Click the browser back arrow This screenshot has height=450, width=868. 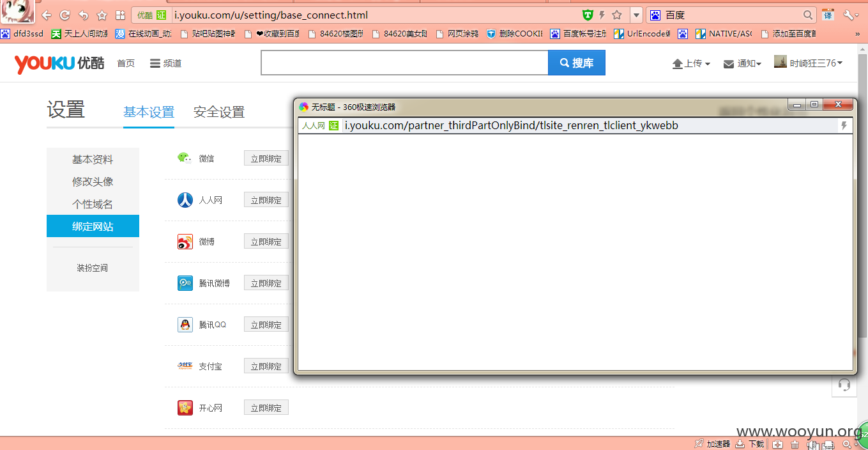[x=46, y=15]
